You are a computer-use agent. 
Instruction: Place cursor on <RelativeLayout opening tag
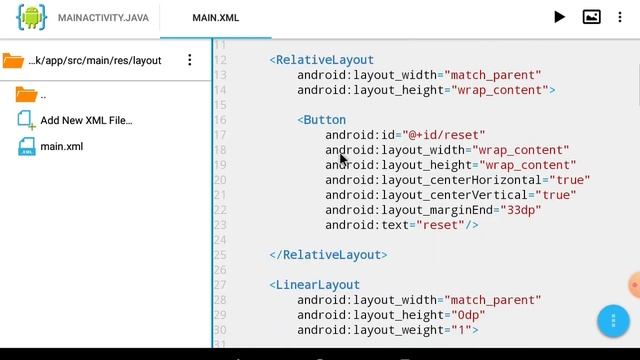321,60
